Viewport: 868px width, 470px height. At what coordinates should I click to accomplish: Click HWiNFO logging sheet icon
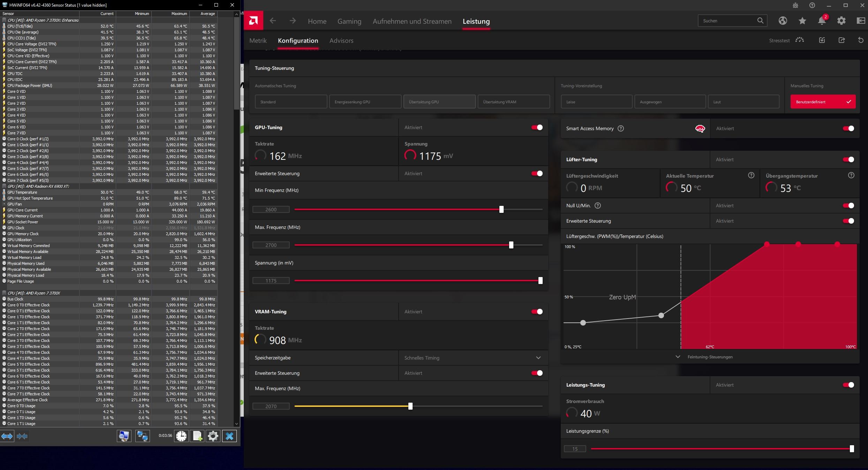tap(197, 436)
